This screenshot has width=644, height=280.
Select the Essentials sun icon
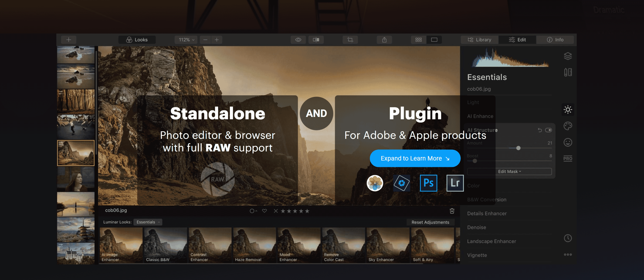(x=568, y=109)
